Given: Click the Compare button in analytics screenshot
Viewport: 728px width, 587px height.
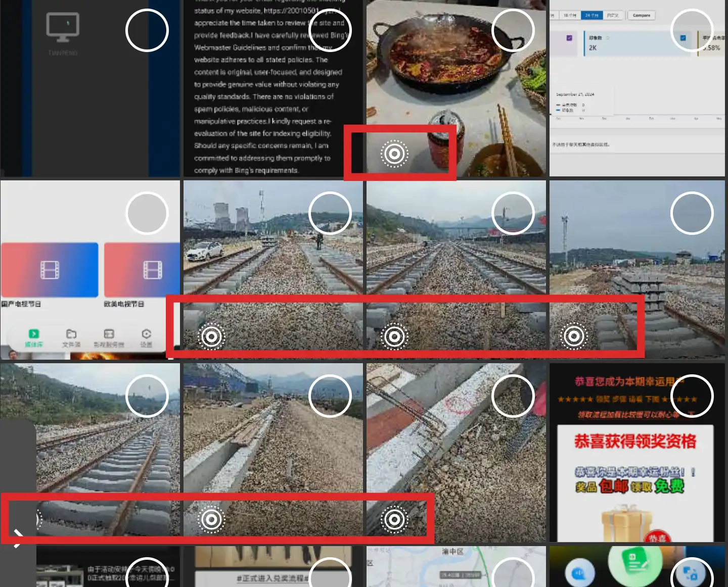Looking at the screenshot, I should click(641, 16).
